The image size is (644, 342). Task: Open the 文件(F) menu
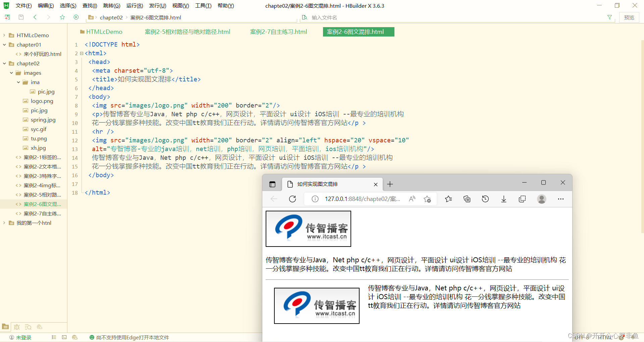23,6
